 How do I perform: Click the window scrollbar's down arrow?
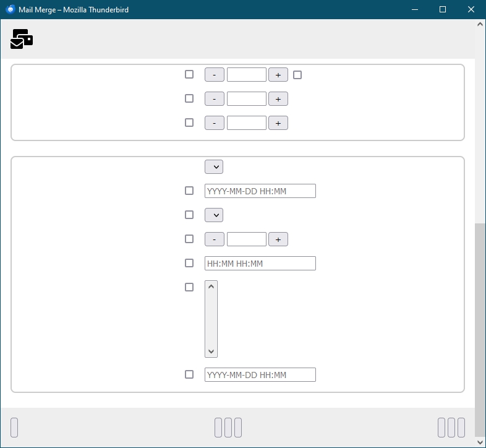click(x=480, y=442)
